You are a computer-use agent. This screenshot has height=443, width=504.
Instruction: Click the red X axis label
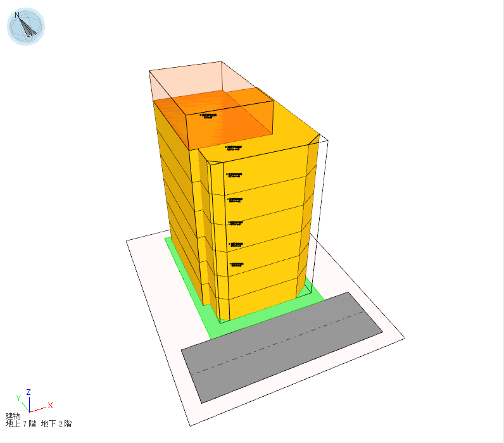[x=50, y=405]
